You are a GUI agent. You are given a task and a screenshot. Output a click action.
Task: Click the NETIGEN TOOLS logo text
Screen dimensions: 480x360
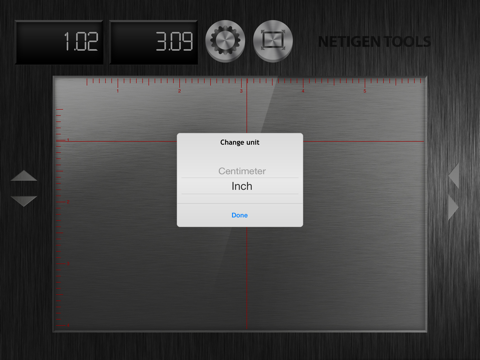pos(374,42)
